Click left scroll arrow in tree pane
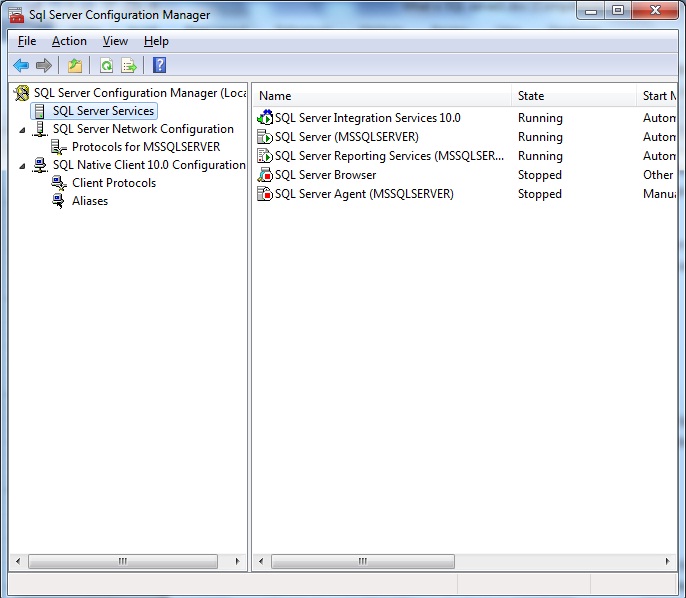The width and height of the screenshot is (686, 598). pyautogui.click(x=18, y=561)
